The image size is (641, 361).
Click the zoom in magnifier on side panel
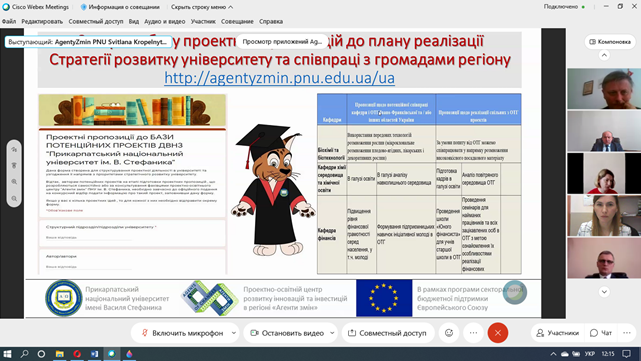pyautogui.click(x=14, y=182)
